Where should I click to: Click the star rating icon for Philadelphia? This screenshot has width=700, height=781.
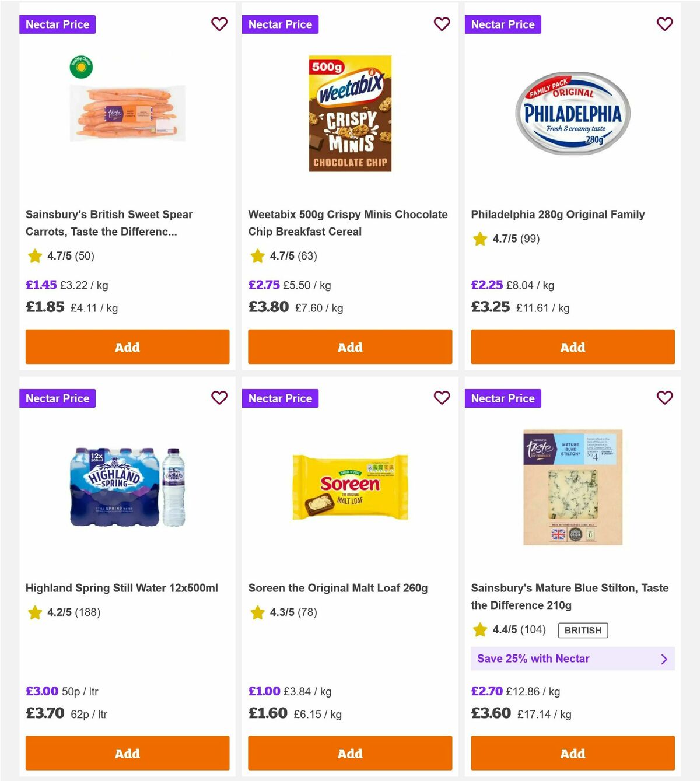[480, 239]
